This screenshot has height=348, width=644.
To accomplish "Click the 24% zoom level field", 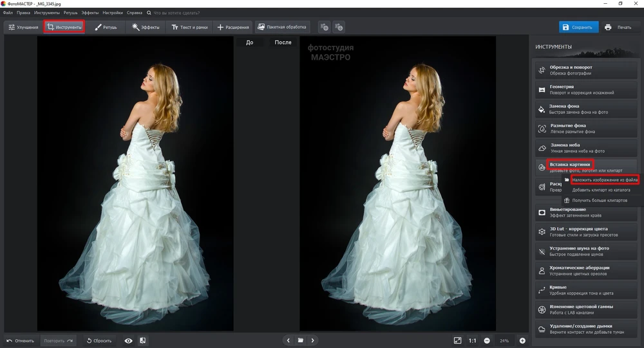I will [504, 340].
